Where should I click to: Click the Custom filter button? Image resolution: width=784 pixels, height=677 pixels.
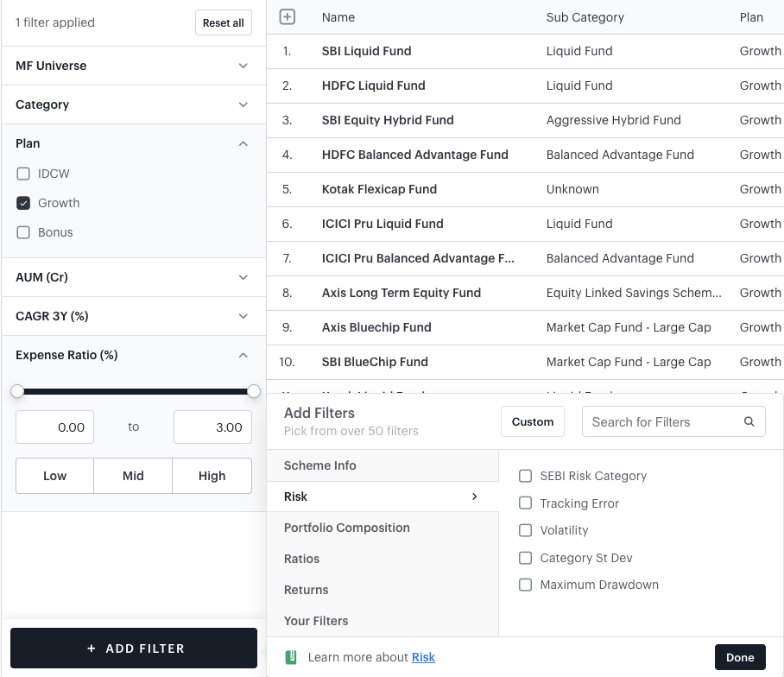coord(533,421)
